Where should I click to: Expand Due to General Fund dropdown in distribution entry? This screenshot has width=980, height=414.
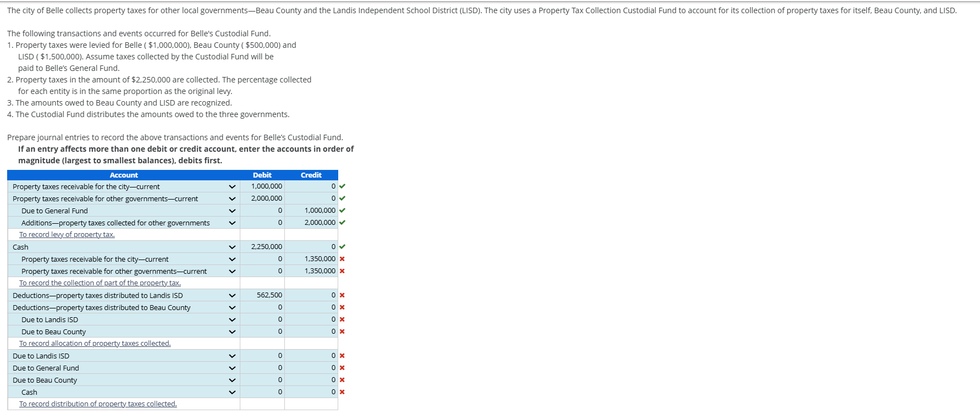[x=232, y=368]
